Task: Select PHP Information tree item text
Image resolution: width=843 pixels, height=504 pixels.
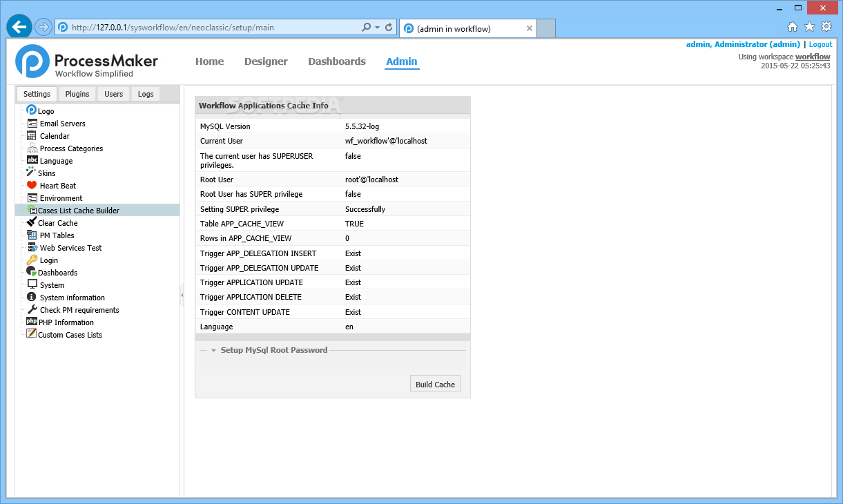Action: pos(66,322)
